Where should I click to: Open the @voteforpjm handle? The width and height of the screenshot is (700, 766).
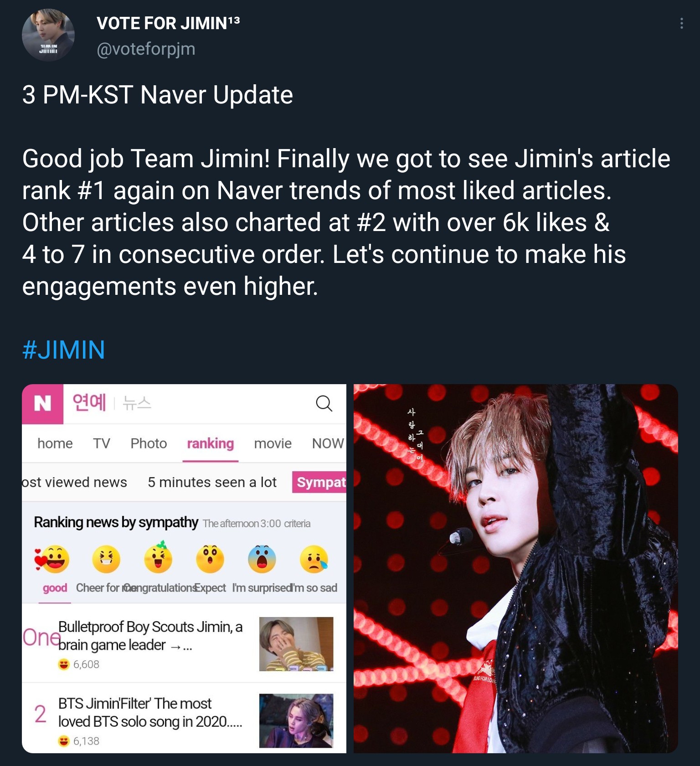tap(146, 49)
